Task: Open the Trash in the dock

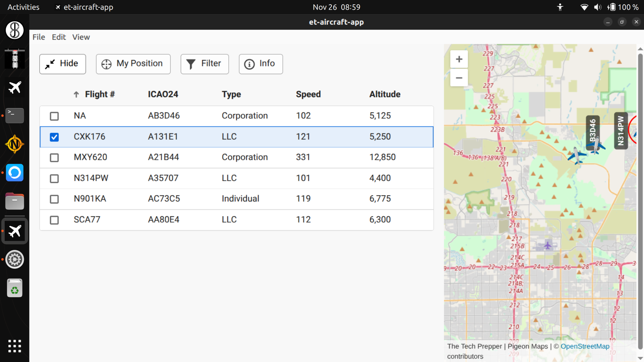Action: [14, 288]
